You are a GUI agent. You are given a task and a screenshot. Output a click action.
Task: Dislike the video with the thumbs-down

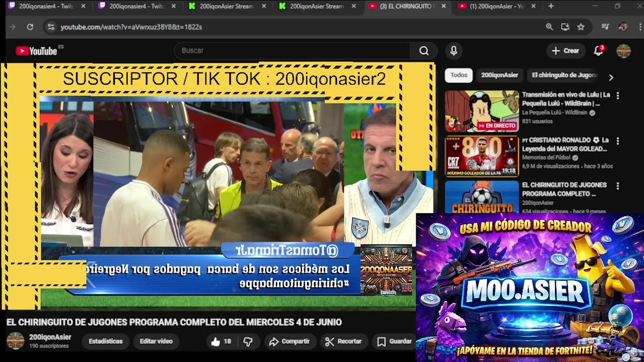pos(248,341)
